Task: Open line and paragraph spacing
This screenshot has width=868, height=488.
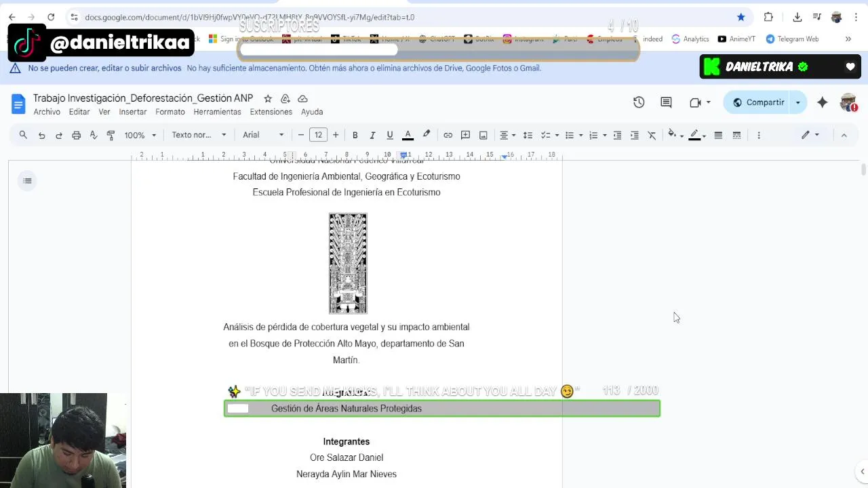Action: [x=528, y=135]
